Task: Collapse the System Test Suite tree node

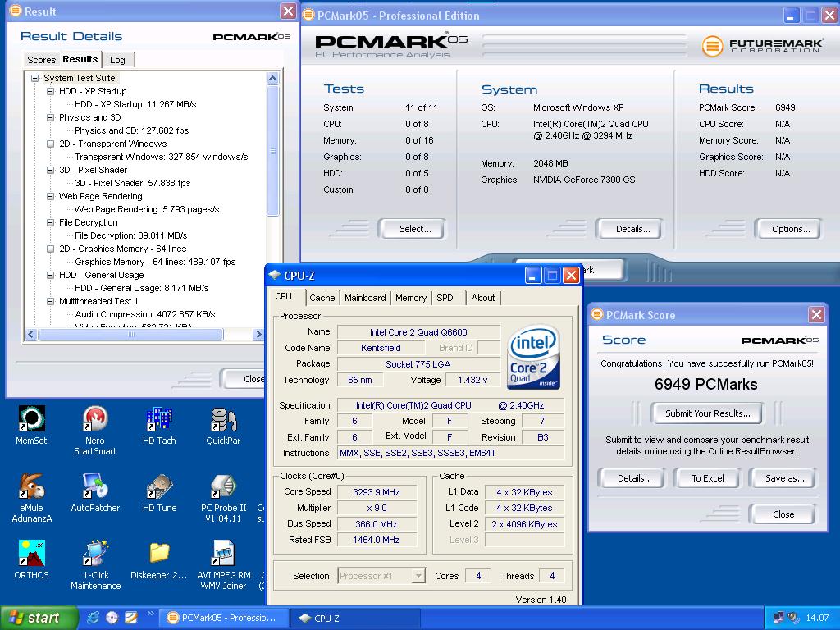Action: point(34,78)
